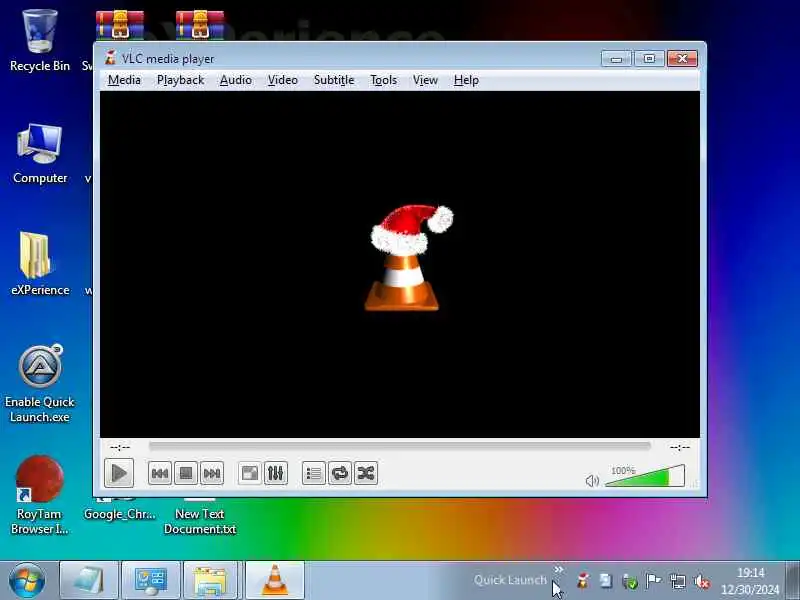Viewport: 800px width, 600px height.
Task: Start playback with the Play button
Action: click(119, 473)
